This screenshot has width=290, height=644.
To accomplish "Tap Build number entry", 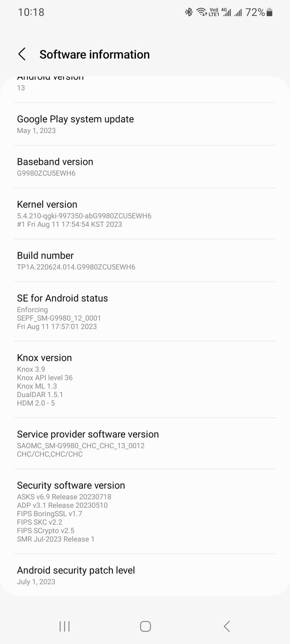I will (x=145, y=260).
